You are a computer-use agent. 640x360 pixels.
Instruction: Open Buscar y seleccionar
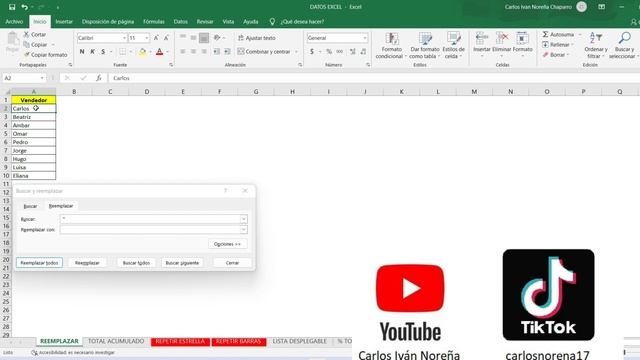click(x=624, y=45)
